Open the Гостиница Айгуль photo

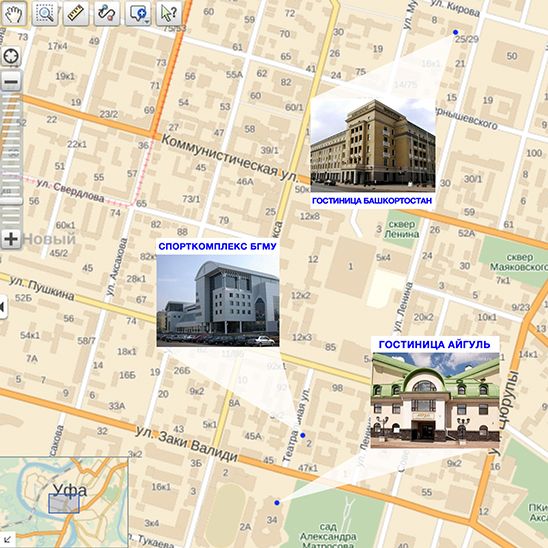(x=435, y=401)
